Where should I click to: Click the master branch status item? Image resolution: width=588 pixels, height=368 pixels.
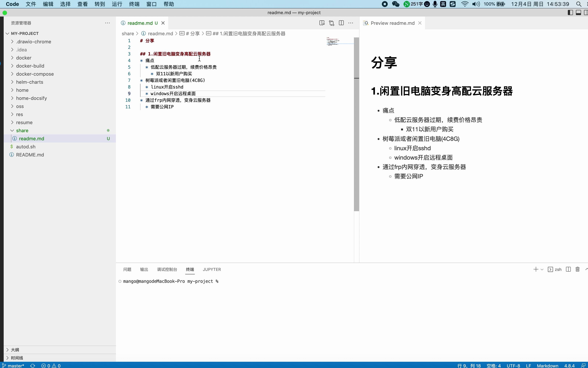[13, 366]
